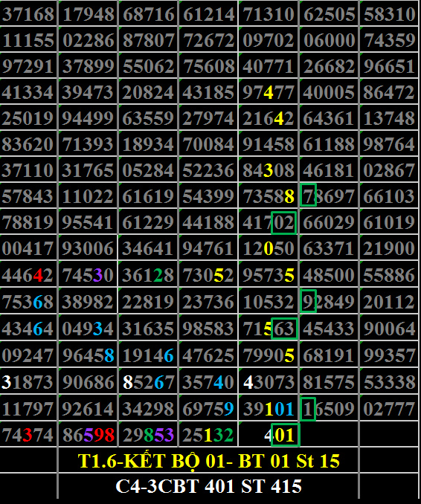
Task: Click cell 95735
Action: (x=269, y=275)
